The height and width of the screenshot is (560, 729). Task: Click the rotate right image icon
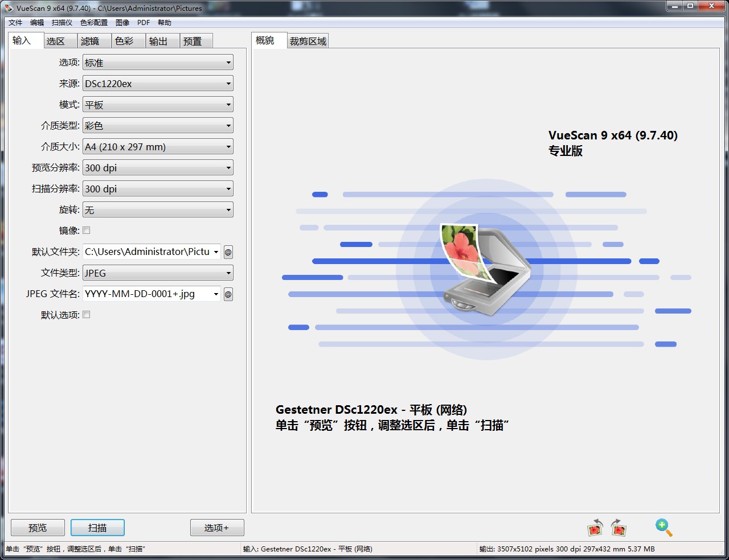(619, 528)
